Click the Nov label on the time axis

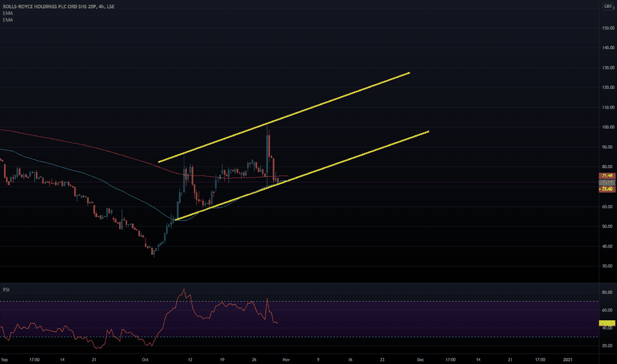click(x=286, y=359)
